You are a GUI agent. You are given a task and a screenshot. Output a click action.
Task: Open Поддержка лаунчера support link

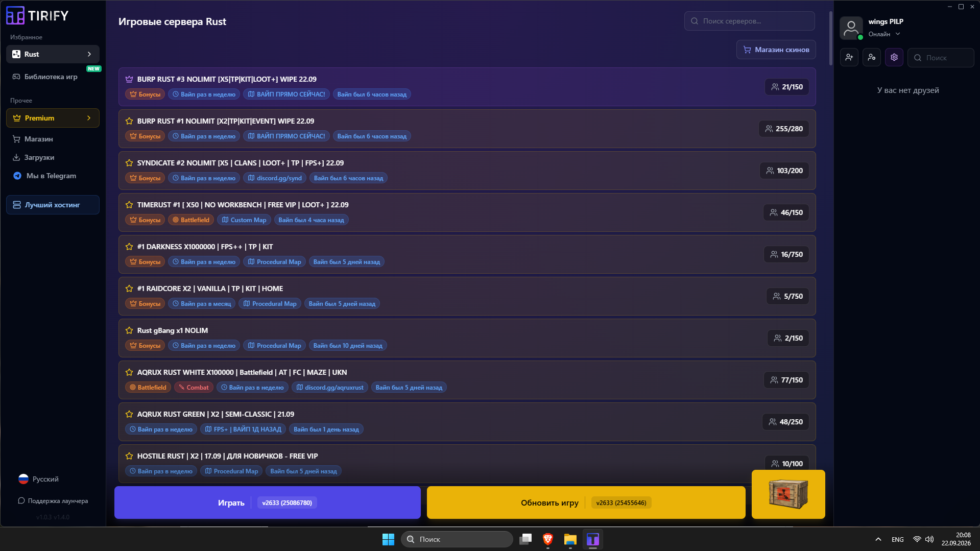tap(53, 501)
